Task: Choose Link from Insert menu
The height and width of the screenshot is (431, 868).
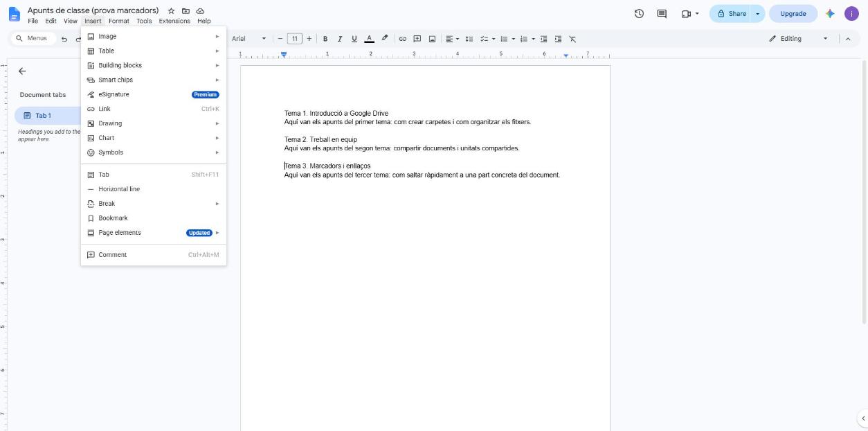Action: 154,109
